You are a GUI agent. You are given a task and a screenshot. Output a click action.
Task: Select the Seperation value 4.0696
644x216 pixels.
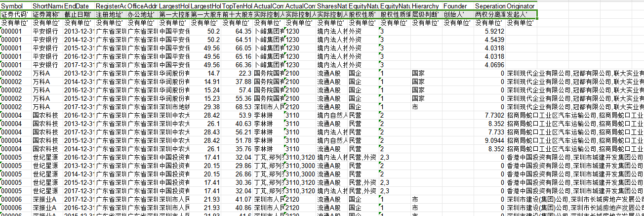[x=490, y=64]
